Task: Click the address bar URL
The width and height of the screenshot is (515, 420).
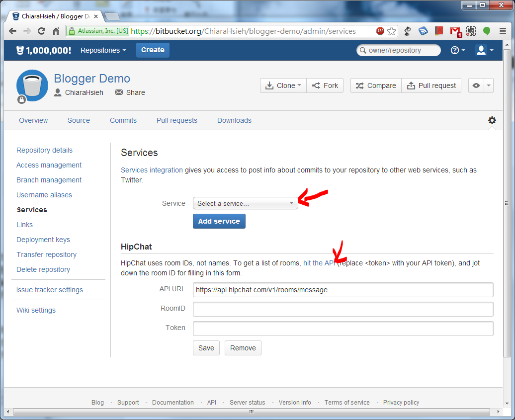Action: [x=243, y=31]
